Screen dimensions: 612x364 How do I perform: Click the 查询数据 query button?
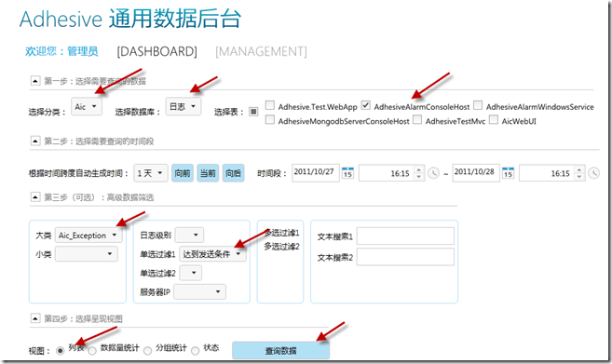280,350
